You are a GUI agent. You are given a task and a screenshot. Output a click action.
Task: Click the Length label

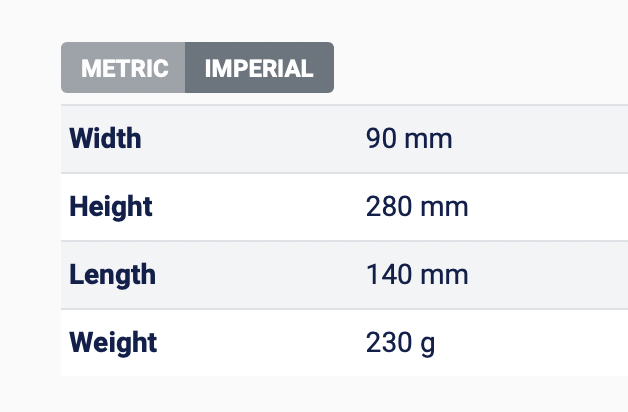point(112,275)
